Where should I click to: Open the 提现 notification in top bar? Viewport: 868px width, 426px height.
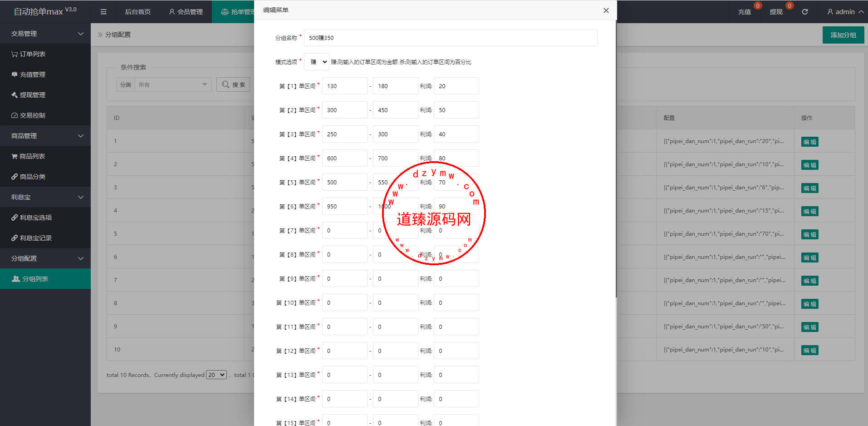[776, 12]
